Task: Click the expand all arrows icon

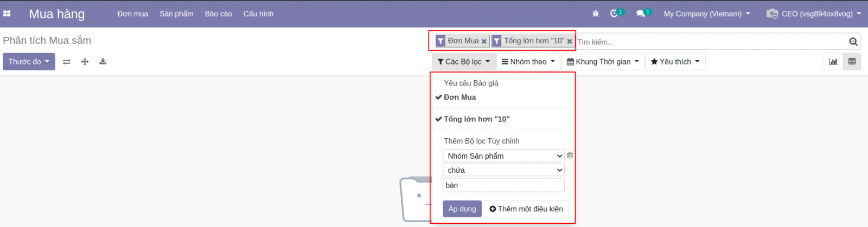Action: point(85,62)
